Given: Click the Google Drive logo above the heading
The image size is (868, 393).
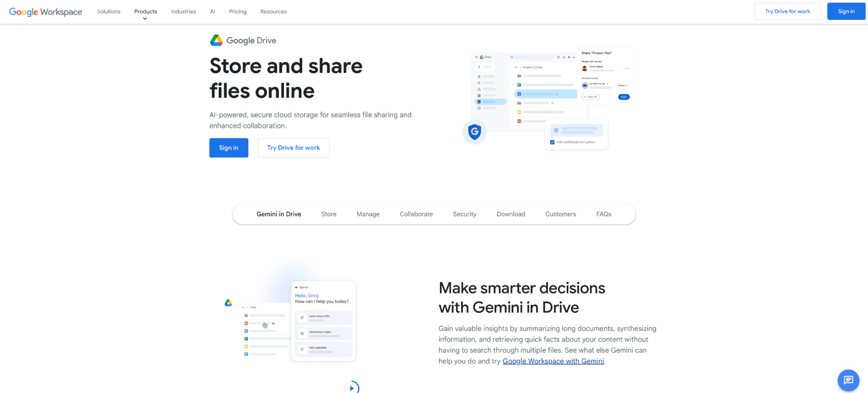Looking at the screenshot, I should (216, 40).
